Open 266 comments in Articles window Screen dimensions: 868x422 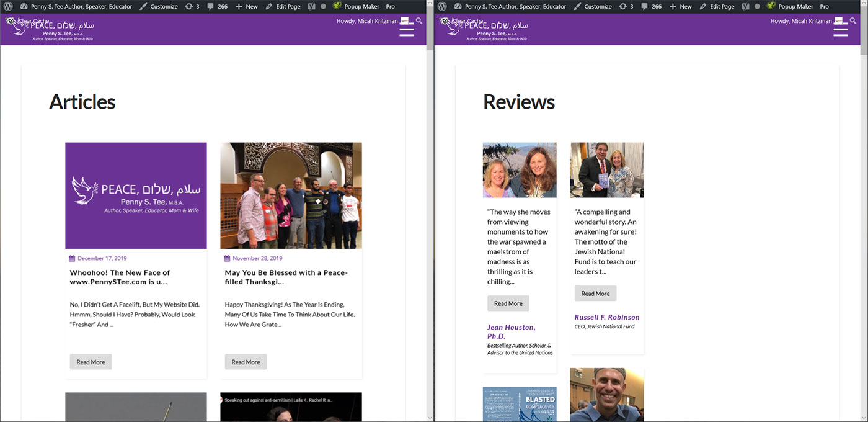pyautogui.click(x=218, y=6)
